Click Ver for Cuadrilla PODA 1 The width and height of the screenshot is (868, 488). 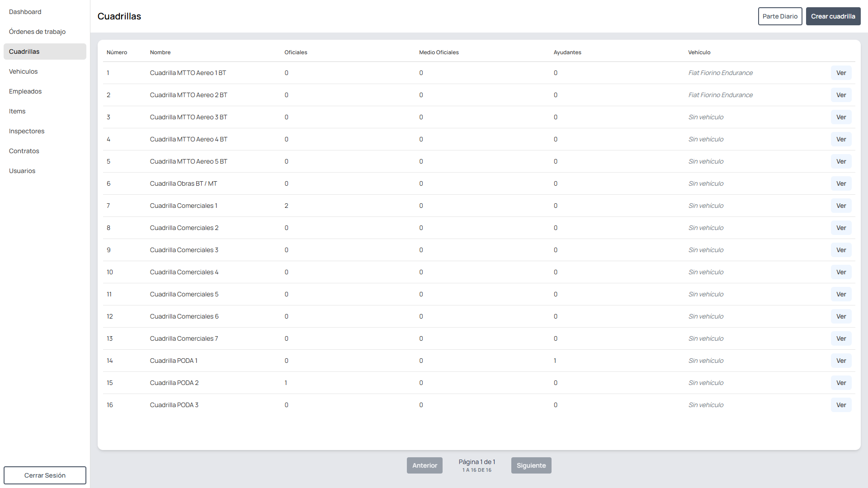(x=841, y=361)
